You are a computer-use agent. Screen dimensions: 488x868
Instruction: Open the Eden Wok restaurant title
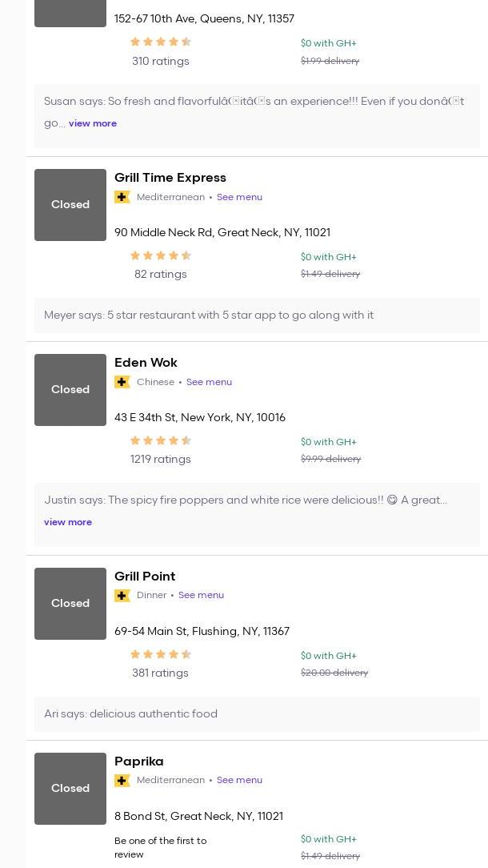point(146,363)
